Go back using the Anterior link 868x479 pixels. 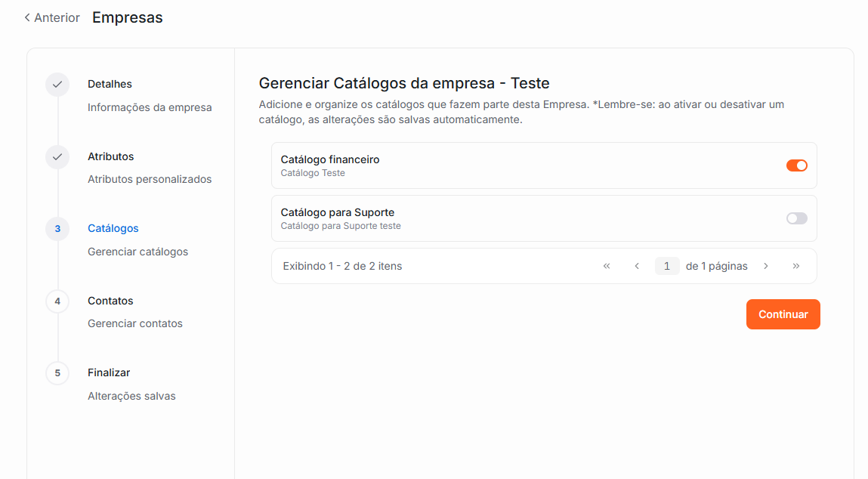point(52,17)
